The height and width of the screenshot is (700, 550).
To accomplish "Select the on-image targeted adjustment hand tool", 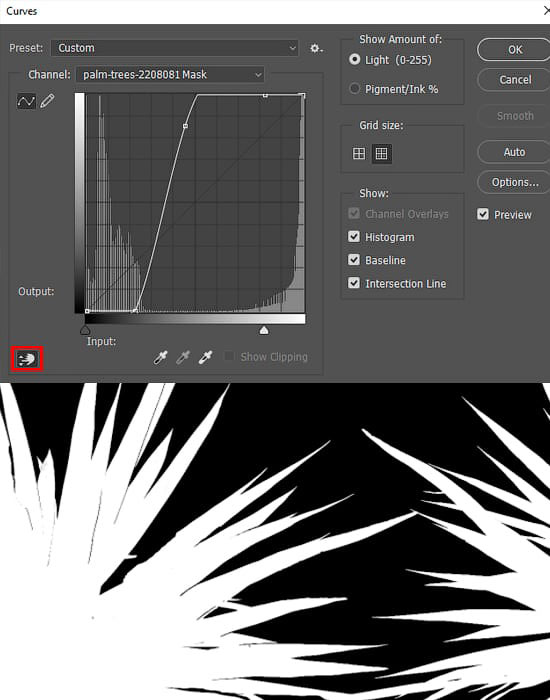I will tap(27, 358).
